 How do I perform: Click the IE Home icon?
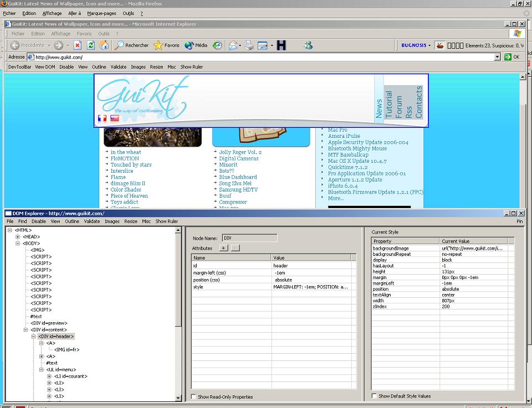coord(104,45)
